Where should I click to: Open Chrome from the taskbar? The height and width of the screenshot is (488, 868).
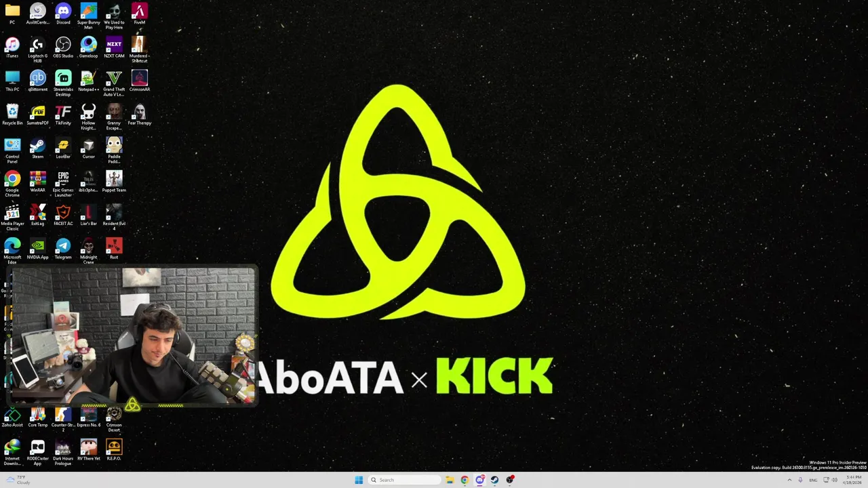pos(465,480)
